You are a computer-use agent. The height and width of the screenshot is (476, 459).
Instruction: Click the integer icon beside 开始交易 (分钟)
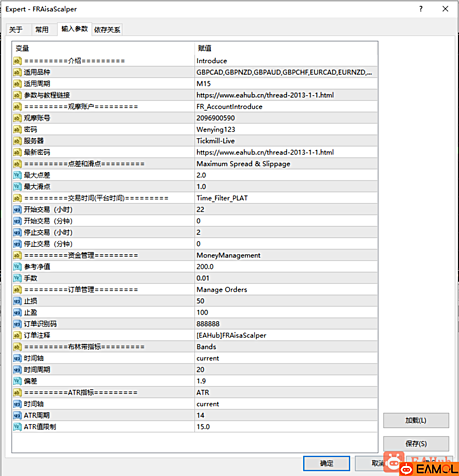(x=17, y=221)
